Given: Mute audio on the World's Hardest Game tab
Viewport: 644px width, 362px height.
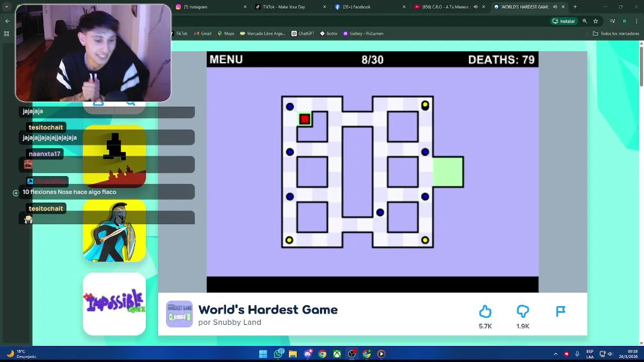Looking at the screenshot, I should (x=555, y=7).
